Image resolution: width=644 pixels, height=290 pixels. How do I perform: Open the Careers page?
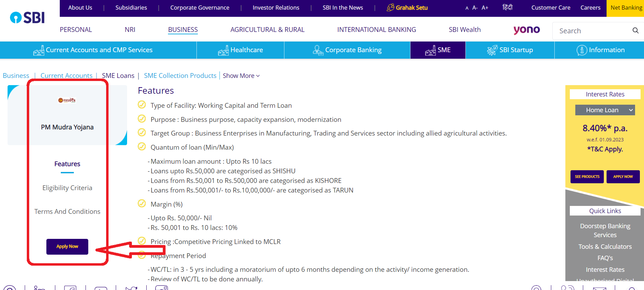pyautogui.click(x=590, y=8)
